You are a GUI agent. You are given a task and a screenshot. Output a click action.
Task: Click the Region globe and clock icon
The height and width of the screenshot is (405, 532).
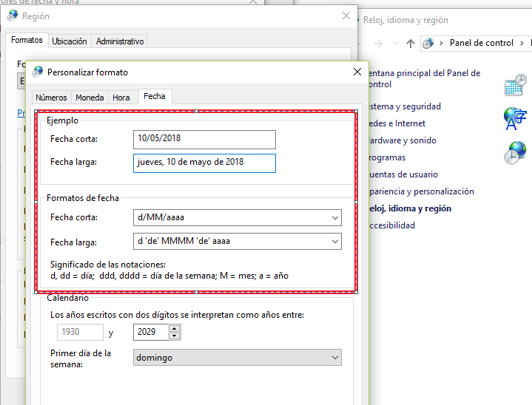[x=515, y=152]
